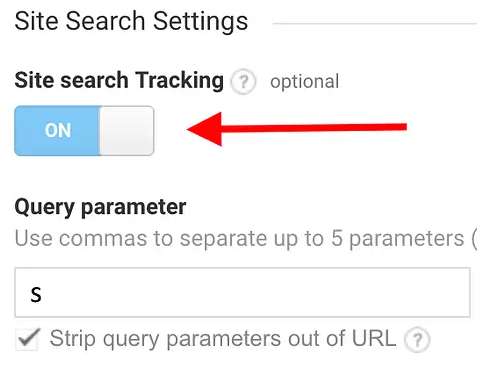
Task: Click the white handle of the tracking toggle
Action: click(x=127, y=131)
